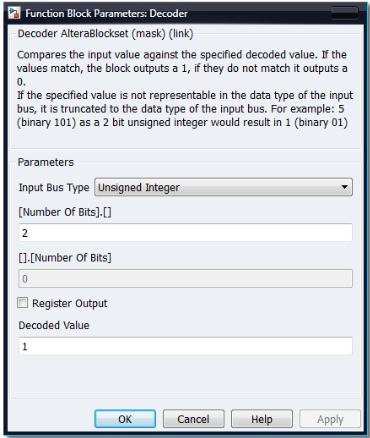Confirm settings with the OK button
Screen dimensions: 370x438
point(125,419)
